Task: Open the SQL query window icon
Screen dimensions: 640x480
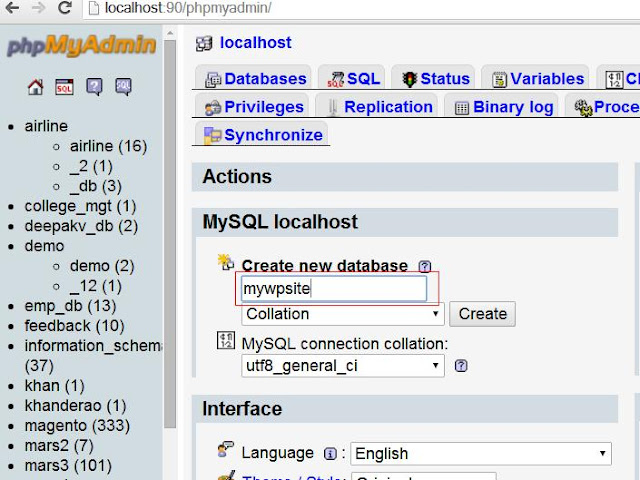Action: pos(64,87)
